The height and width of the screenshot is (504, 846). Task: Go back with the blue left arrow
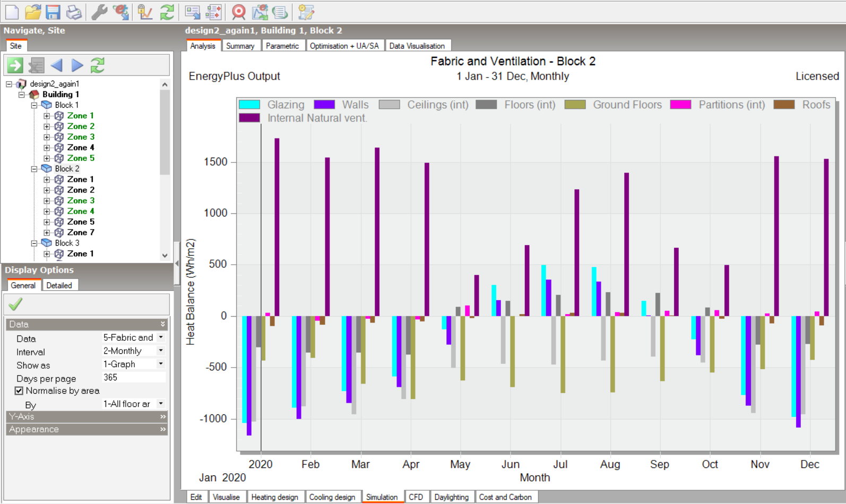57,65
